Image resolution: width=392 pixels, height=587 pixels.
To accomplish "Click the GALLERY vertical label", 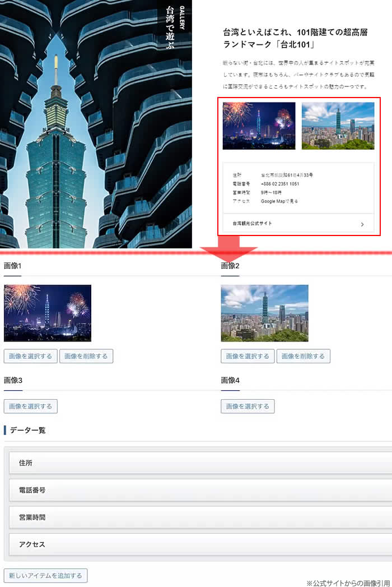I will 182,17.
